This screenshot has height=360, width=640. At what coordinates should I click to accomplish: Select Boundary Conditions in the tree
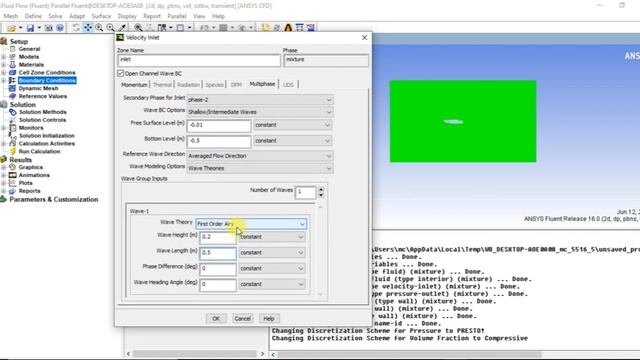(x=47, y=80)
